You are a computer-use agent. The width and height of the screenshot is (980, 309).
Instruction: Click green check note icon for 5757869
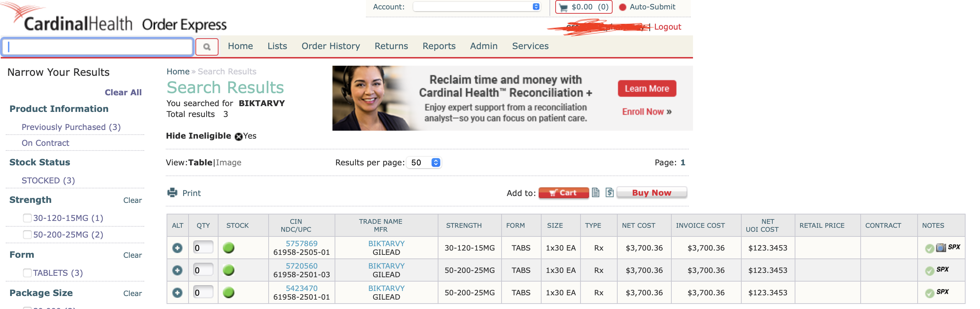coord(930,249)
